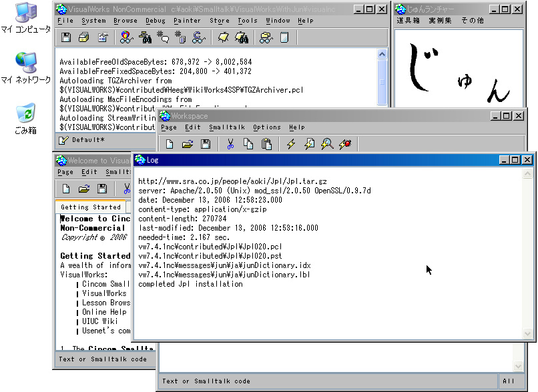Viewport: 538px width, 392px height.
Task: Open the file browser drawer icon in launcher toolbar
Action: [84, 37]
